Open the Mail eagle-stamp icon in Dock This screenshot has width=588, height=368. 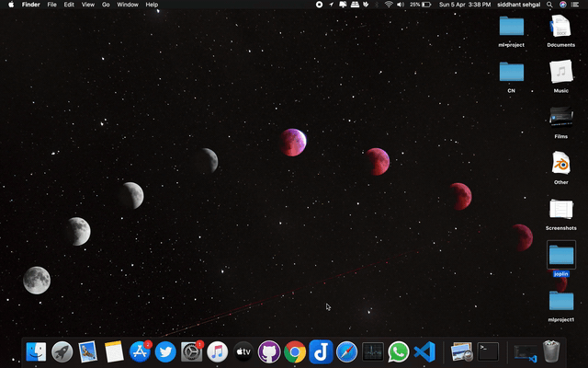click(x=88, y=351)
